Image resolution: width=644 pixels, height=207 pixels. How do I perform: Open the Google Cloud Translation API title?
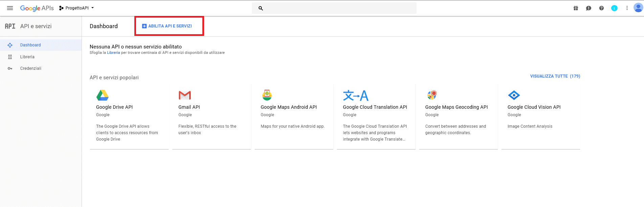[375, 107]
